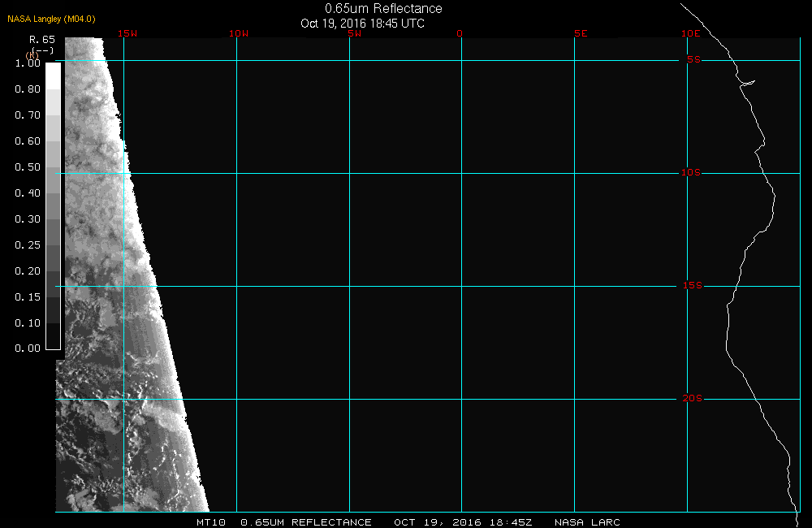Select the 10E longitude label

tap(690, 33)
